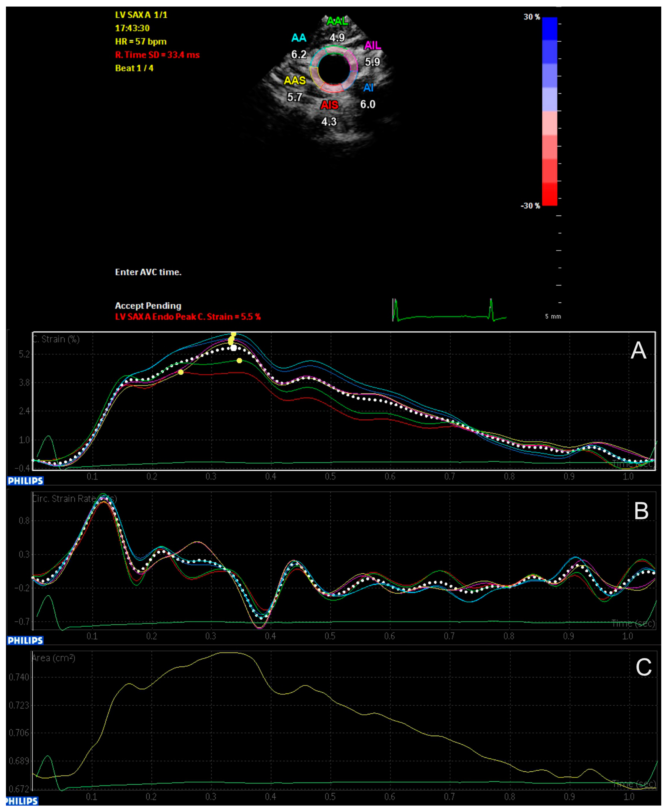
Task: Click the AAL segment label
Action: 337,21
